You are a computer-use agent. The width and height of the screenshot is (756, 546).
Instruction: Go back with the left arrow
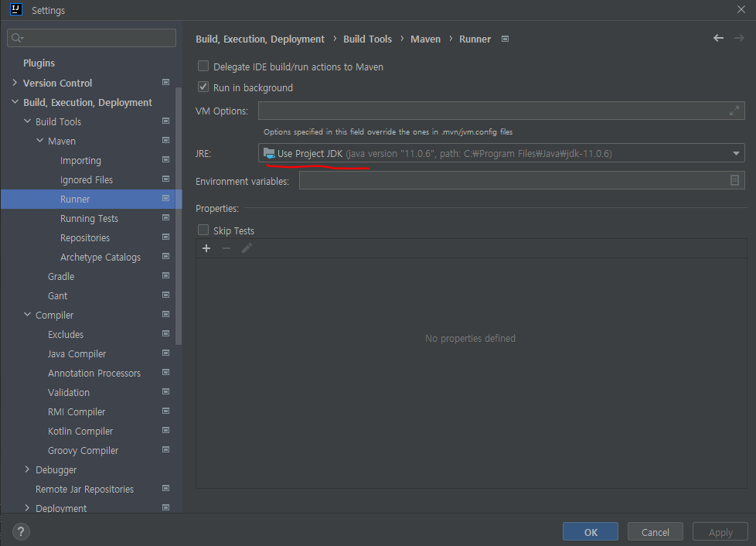pos(718,38)
